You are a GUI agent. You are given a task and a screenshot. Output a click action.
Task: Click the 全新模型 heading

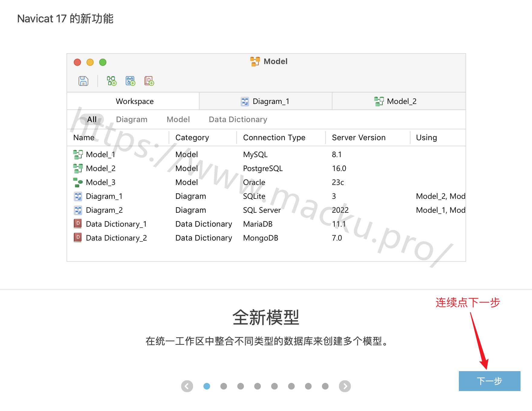click(x=266, y=318)
